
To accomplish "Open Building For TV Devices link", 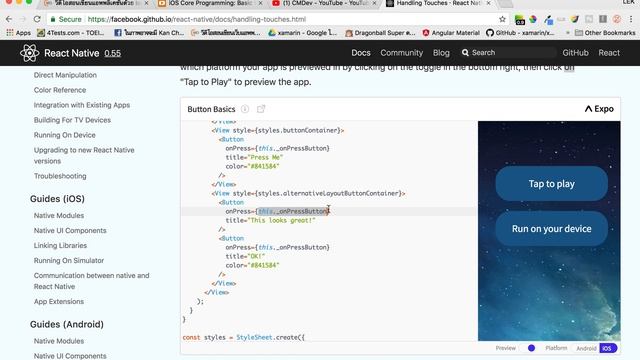I will [x=72, y=120].
